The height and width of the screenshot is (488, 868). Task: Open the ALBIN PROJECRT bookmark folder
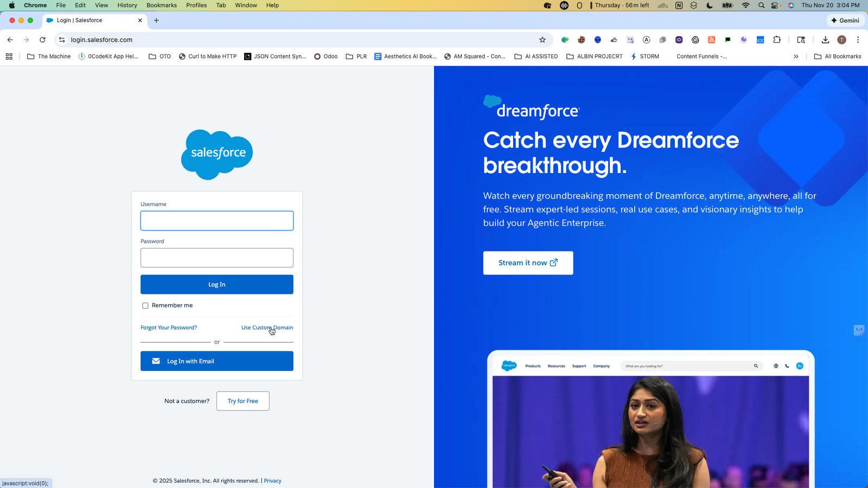(x=594, y=56)
